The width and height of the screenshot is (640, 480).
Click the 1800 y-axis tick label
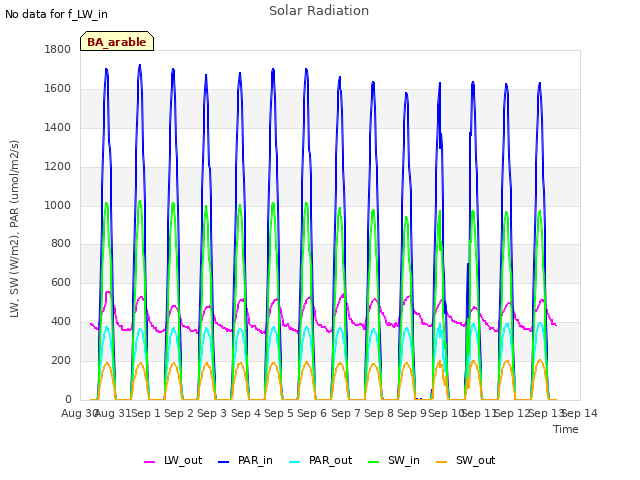[58, 49]
